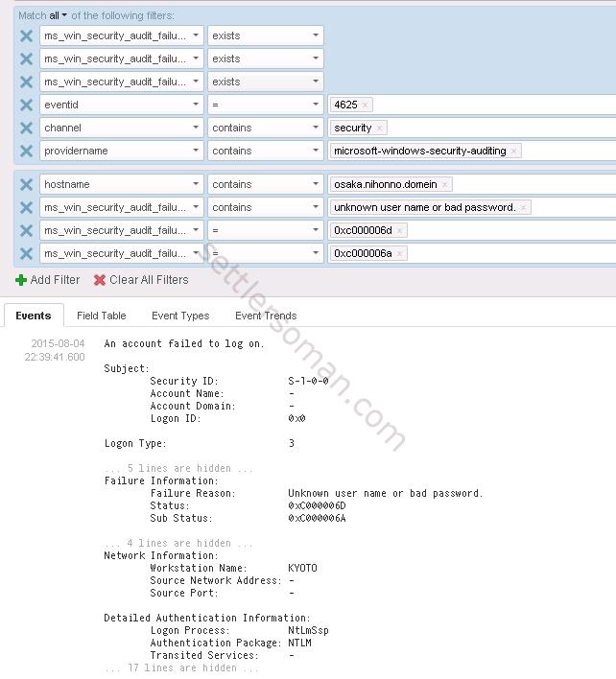Delete the filter with value 0xc000006a
The image size is (616, 679).
[27, 253]
